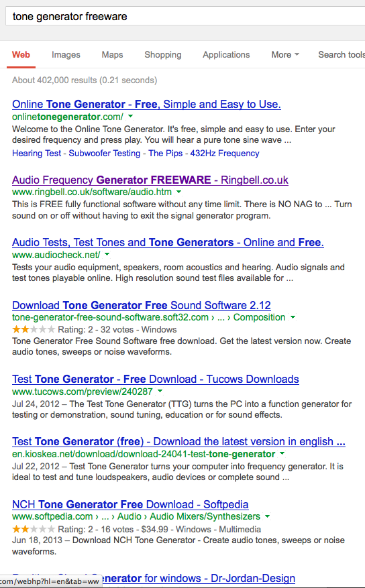Screen dimensions: 365x588
Task: Open the arrow next to onlinetonegenerator.com URL
Action: click(x=131, y=116)
